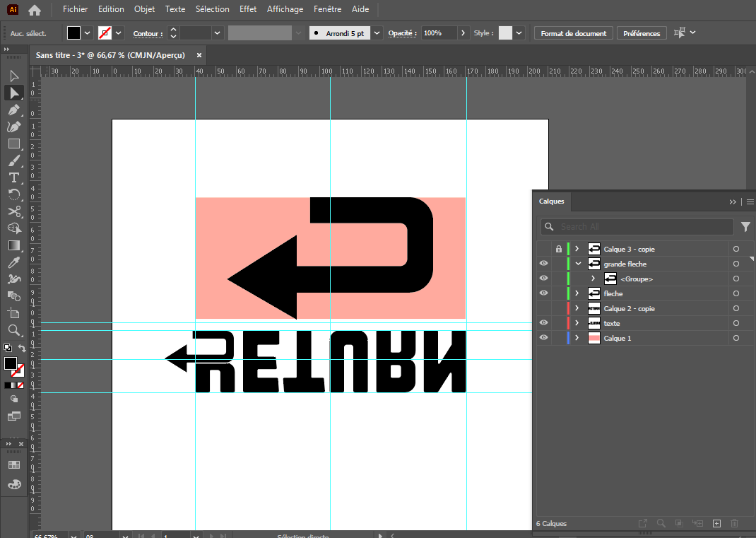This screenshot has height=538, width=756.
Task: Pick the Scissors tool
Action: point(14,211)
